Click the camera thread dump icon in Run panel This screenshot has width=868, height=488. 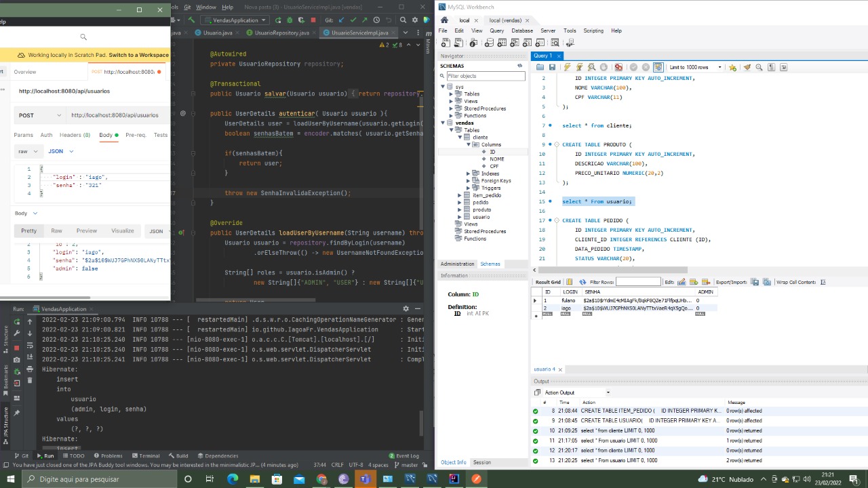(17, 360)
